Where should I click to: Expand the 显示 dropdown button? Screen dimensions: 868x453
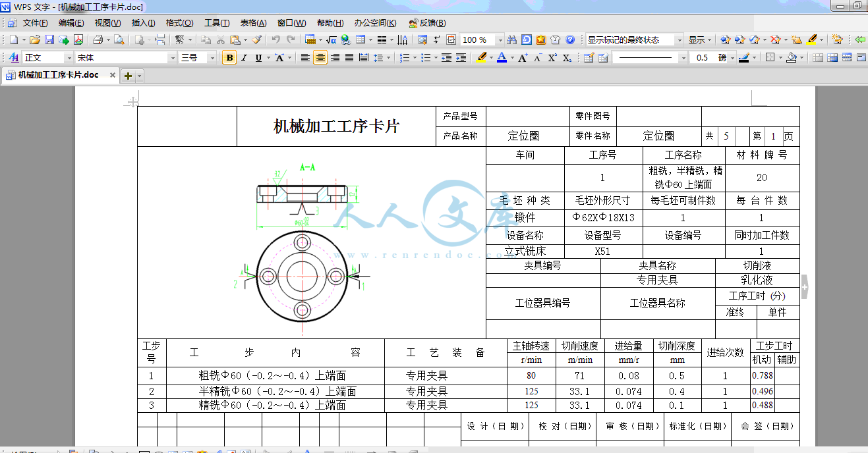tap(701, 40)
